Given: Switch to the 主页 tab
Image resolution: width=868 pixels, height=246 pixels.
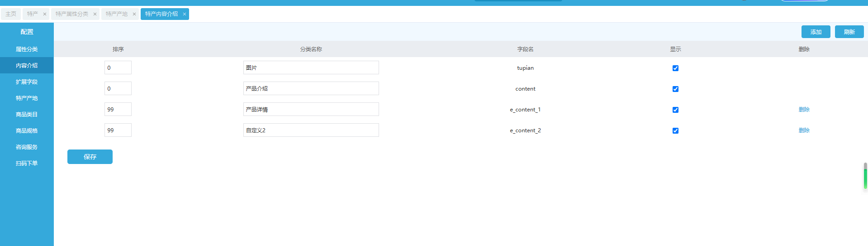Looking at the screenshot, I should tap(11, 14).
